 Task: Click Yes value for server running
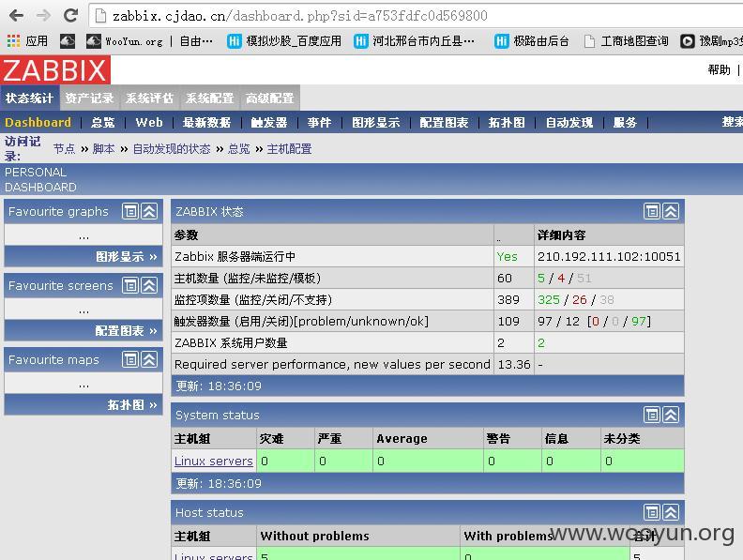tap(507, 256)
